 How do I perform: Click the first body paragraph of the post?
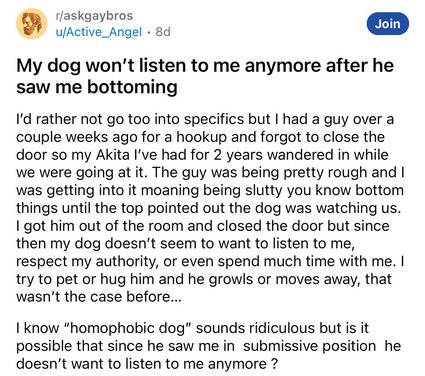(210, 208)
